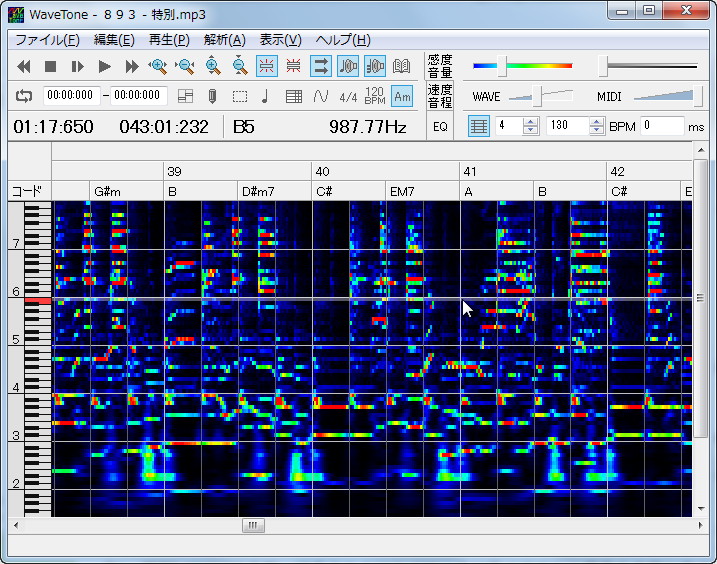Click the grid table icon in the second toolbar row

click(294, 97)
